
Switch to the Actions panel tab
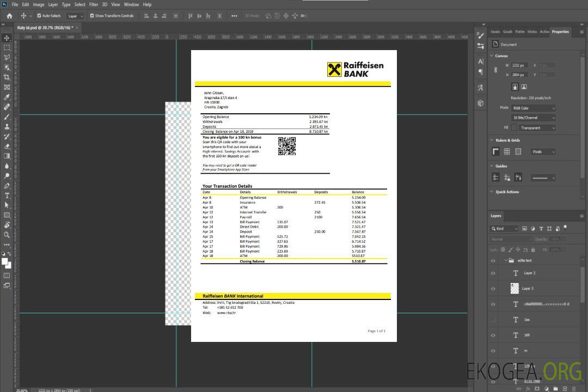[544, 32]
